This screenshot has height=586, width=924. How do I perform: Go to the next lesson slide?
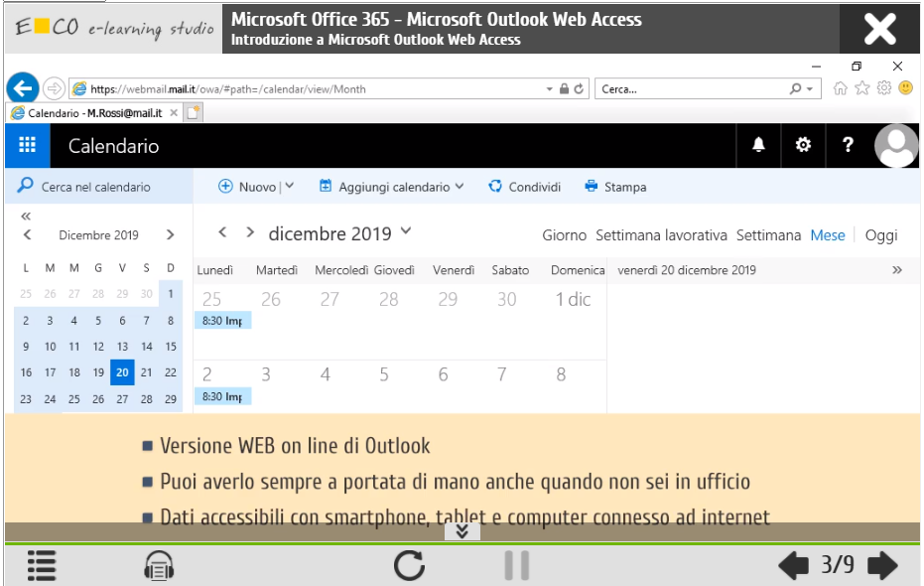coord(882,565)
